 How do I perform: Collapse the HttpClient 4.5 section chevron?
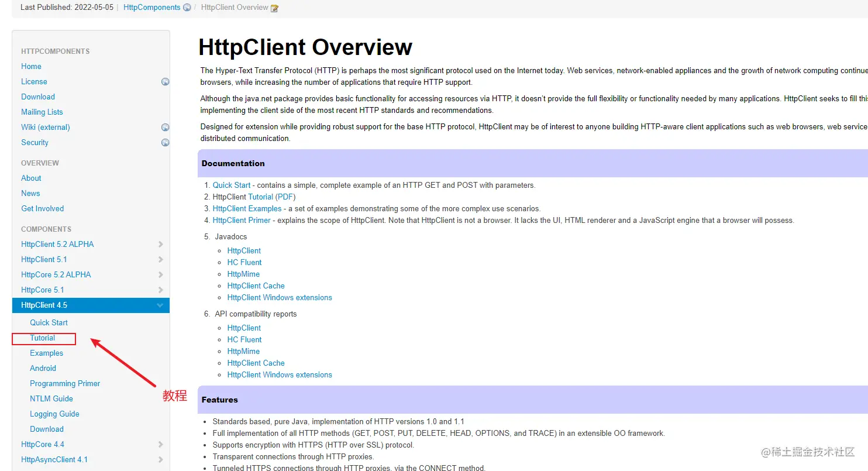[160, 305]
